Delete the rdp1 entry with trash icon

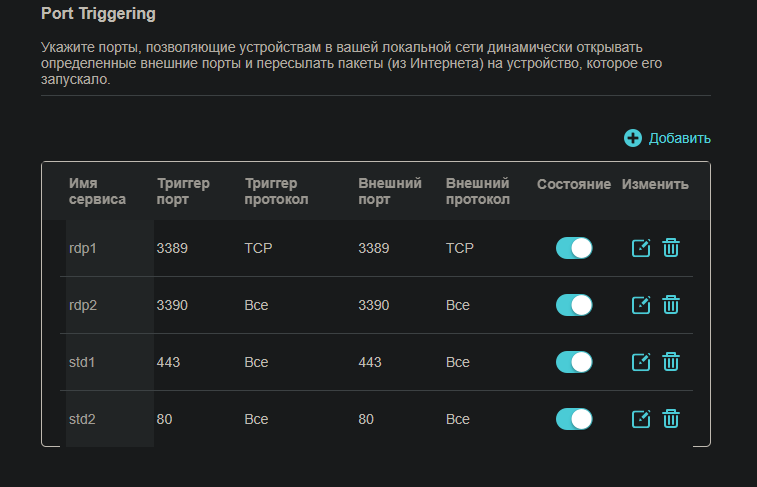[671, 248]
